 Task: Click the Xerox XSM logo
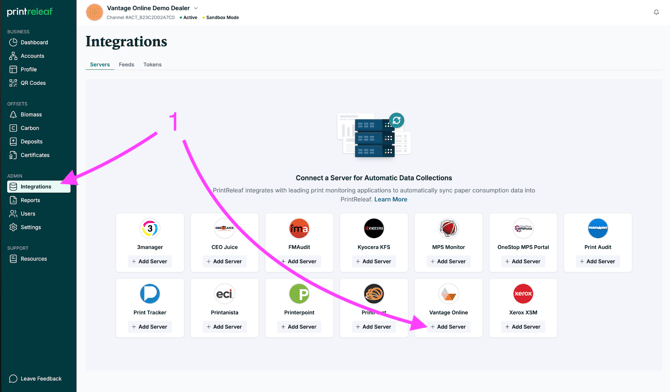pyautogui.click(x=523, y=294)
